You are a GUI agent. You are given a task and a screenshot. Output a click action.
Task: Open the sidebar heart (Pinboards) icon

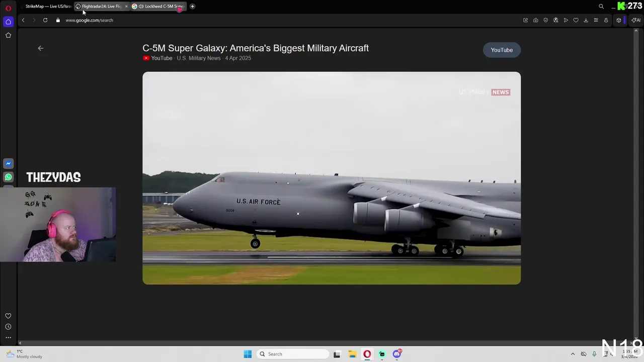(8, 316)
